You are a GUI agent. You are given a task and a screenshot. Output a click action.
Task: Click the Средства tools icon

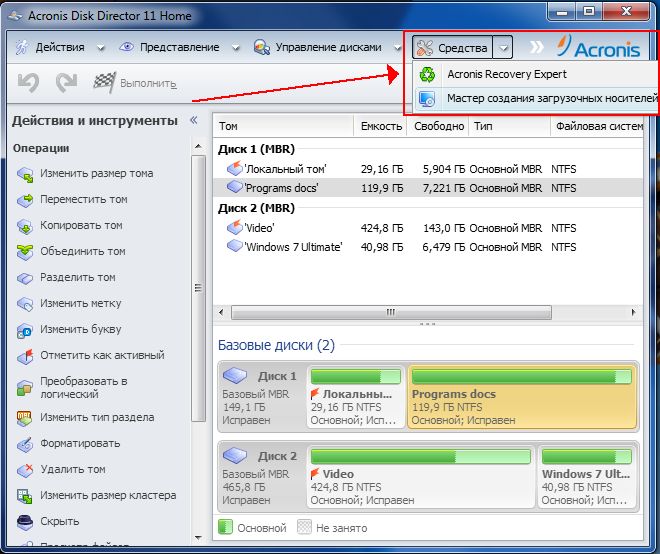point(425,48)
